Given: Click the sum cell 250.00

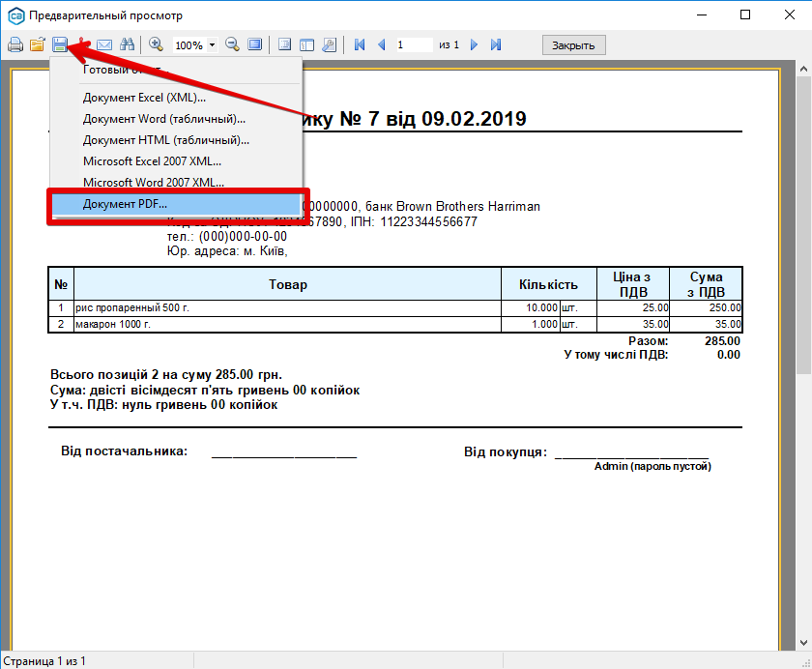Looking at the screenshot, I should tap(706, 308).
